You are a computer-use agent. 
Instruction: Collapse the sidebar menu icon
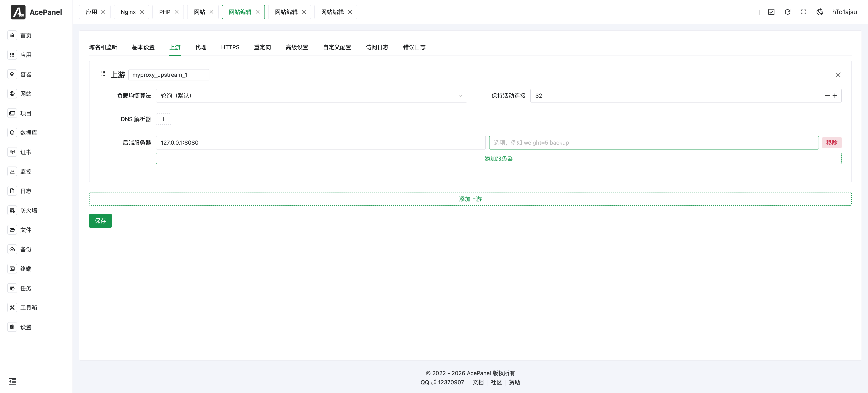point(13,381)
